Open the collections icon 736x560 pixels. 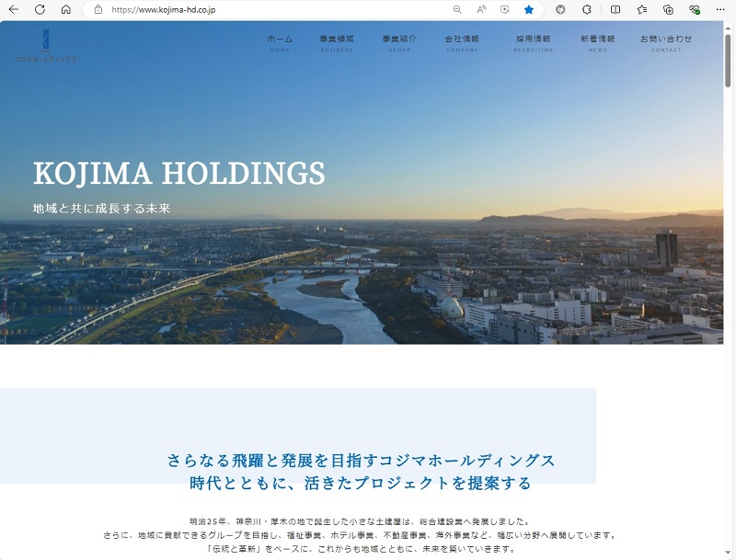(x=669, y=9)
